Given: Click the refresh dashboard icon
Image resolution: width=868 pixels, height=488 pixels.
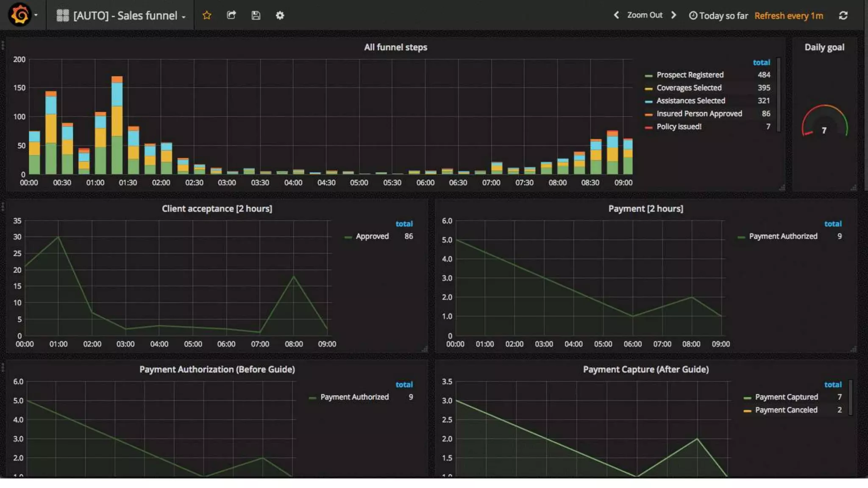Looking at the screenshot, I should [x=843, y=15].
